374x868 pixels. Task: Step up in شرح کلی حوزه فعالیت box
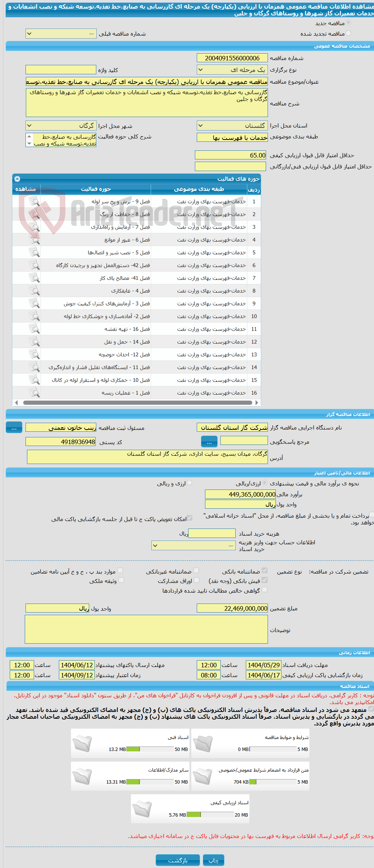tap(29, 137)
